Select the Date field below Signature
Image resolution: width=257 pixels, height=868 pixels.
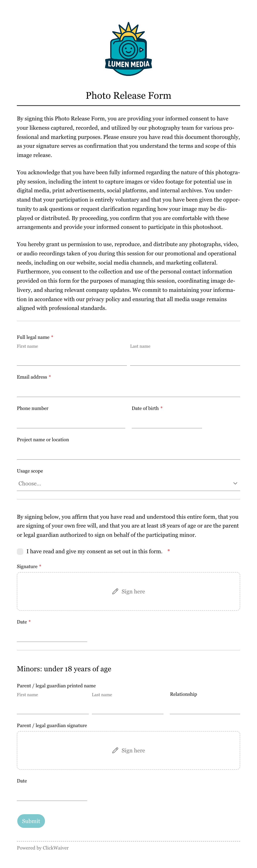[x=52, y=635]
